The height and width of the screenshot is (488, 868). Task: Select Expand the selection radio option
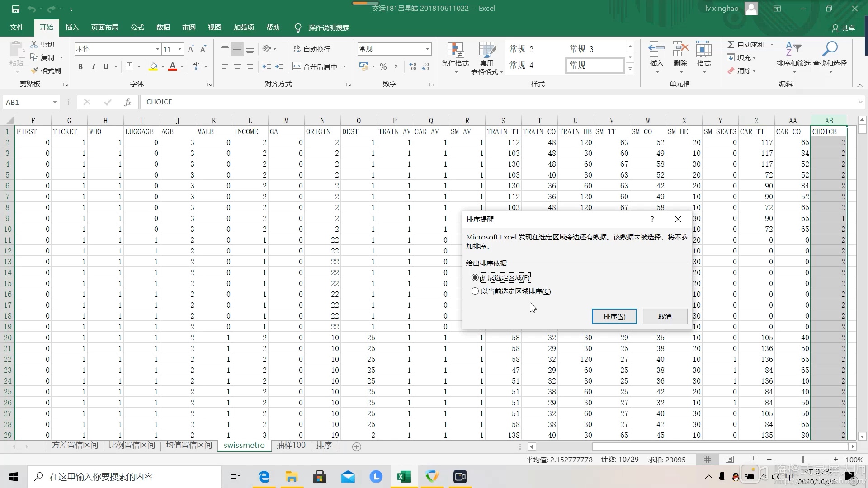tap(475, 277)
